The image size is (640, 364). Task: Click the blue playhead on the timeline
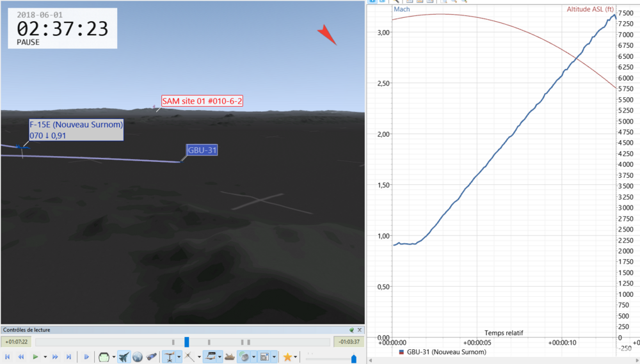pyautogui.click(x=186, y=342)
